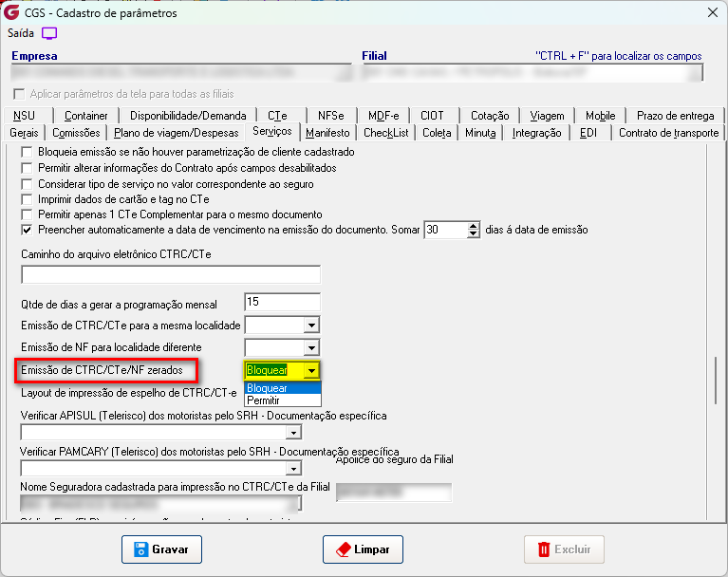Image resolution: width=728 pixels, height=577 pixels.
Task: Click the Serviços tab
Action: 272,131
